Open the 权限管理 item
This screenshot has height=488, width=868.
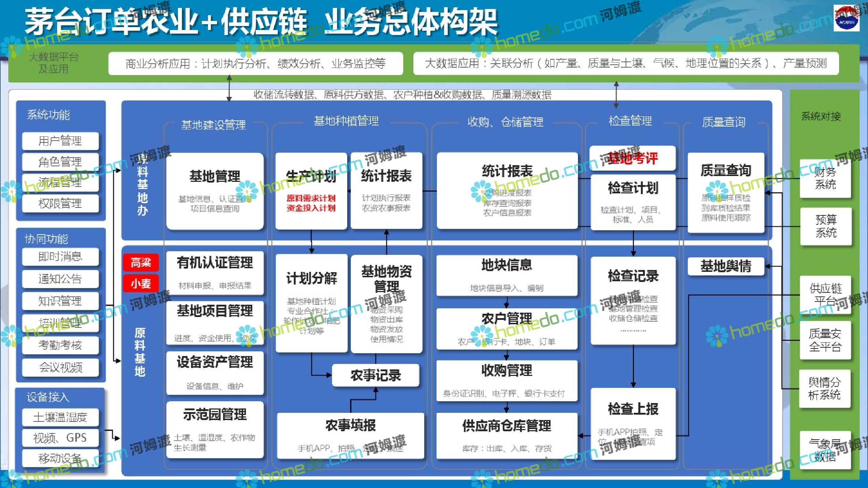coord(60,204)
